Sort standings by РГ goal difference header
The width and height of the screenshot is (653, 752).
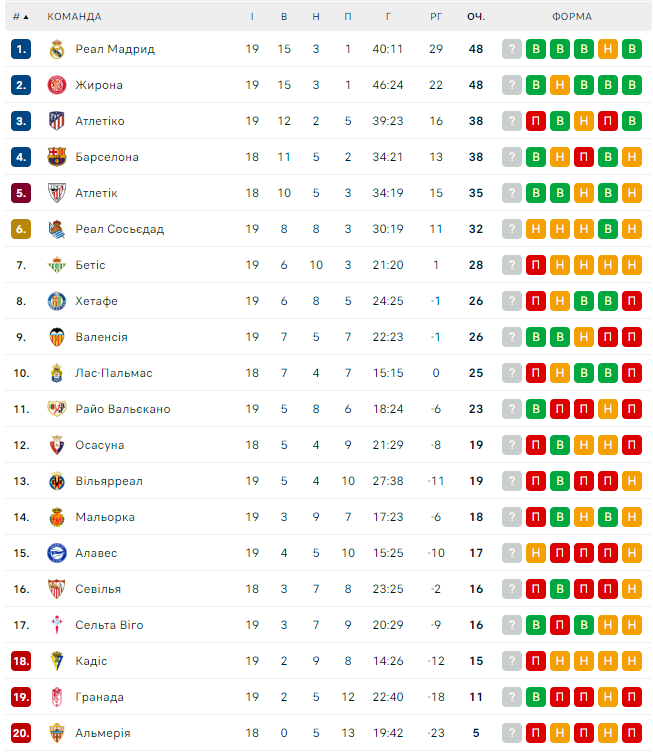436,17
